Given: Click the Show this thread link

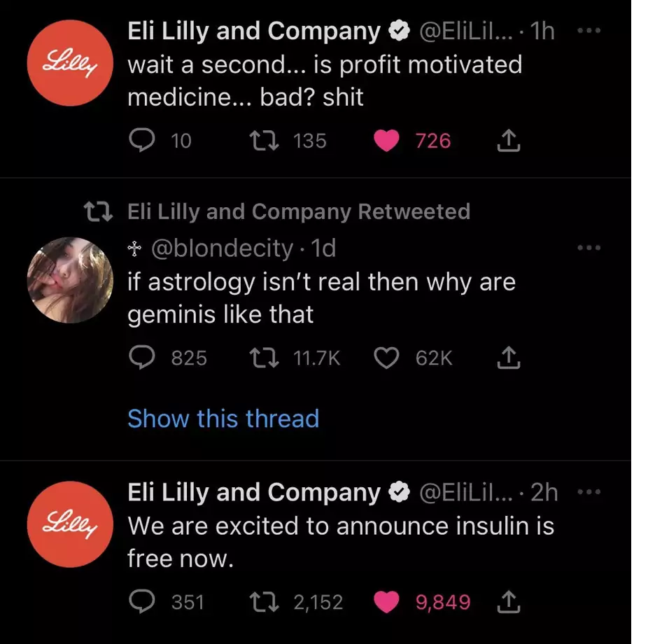Looking at the screenshot, I should click(223, 419).
